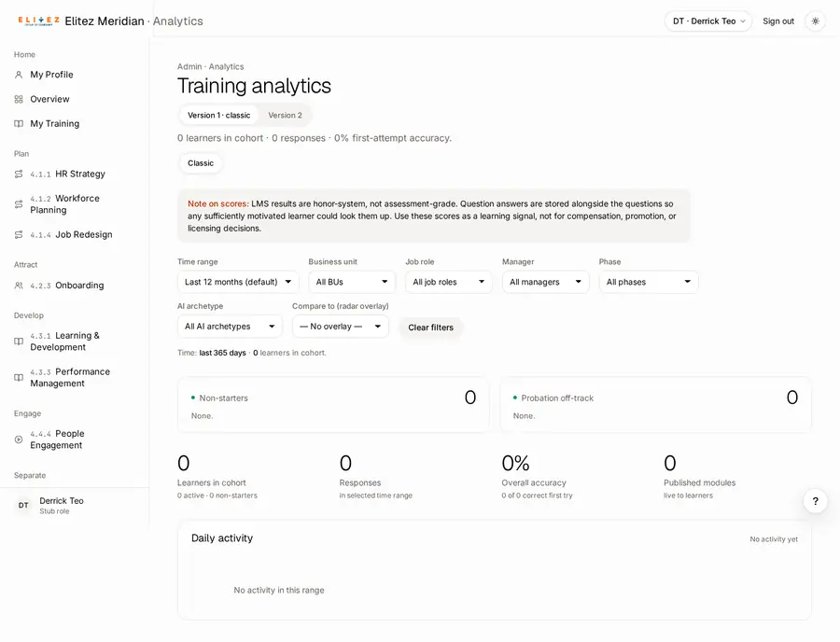Expand the AI archetype dropdown
This screenshot has width=840, height=642.
pyautogui.click(x=230, y=326)
